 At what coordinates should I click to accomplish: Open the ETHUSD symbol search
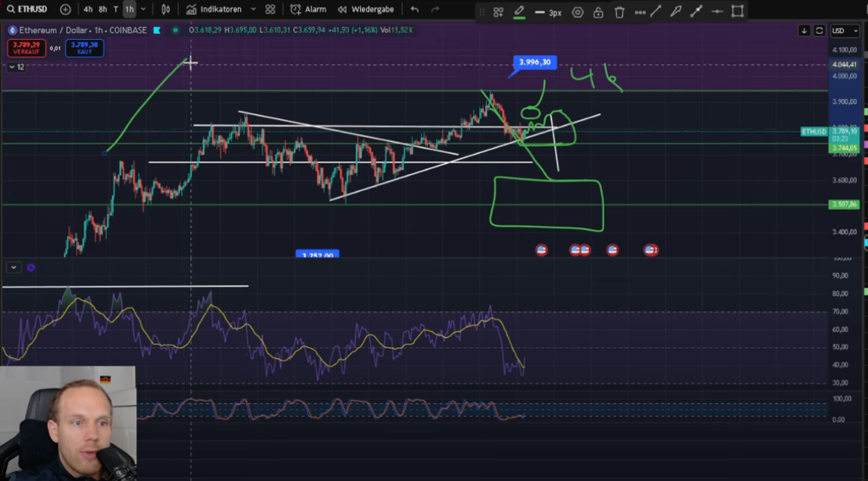pyautogui.click(x=27, y=10)
